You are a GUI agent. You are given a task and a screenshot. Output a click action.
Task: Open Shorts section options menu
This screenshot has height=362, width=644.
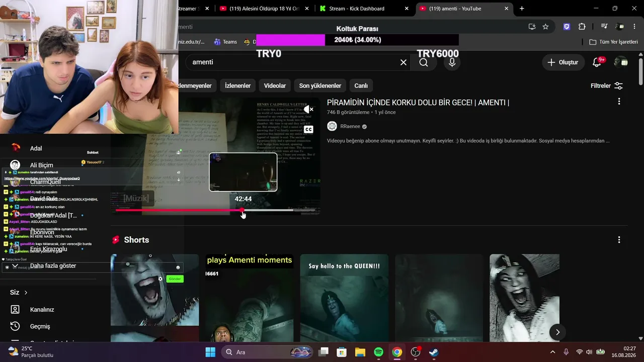(x=619, y=240)
